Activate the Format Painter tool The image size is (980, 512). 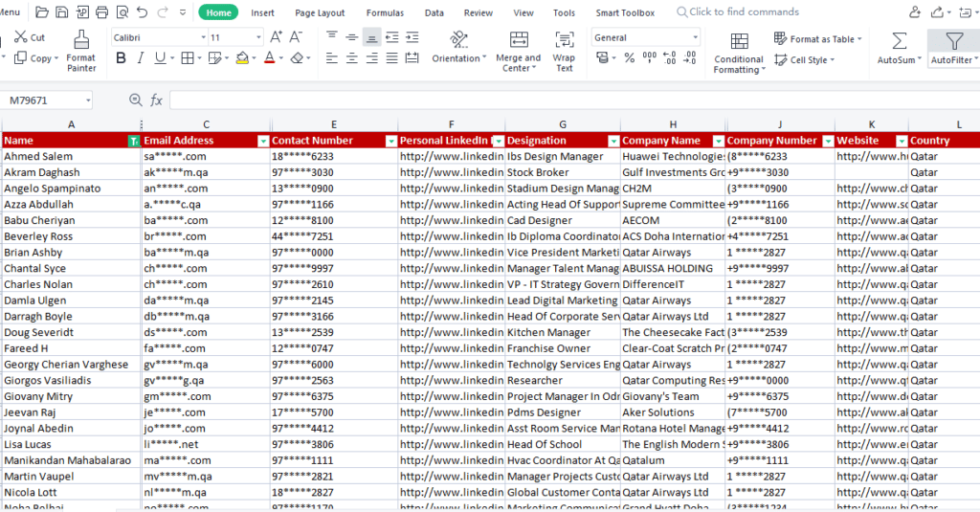point(81,51)
